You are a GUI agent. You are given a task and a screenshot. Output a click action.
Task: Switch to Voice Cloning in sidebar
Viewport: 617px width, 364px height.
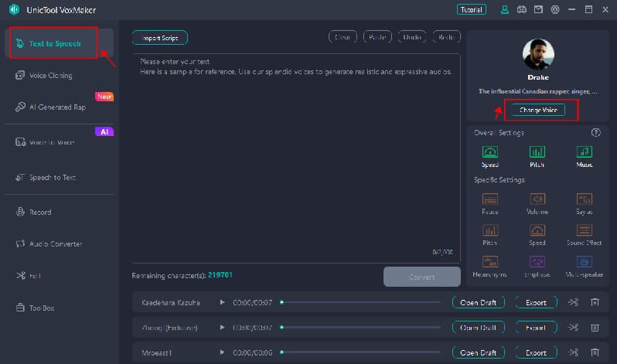[x=50, y=76]
